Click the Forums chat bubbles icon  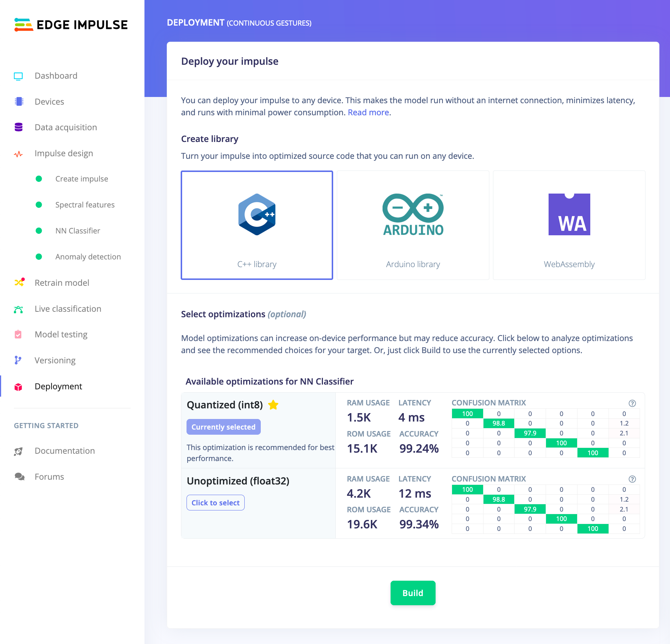pos(19,476)
